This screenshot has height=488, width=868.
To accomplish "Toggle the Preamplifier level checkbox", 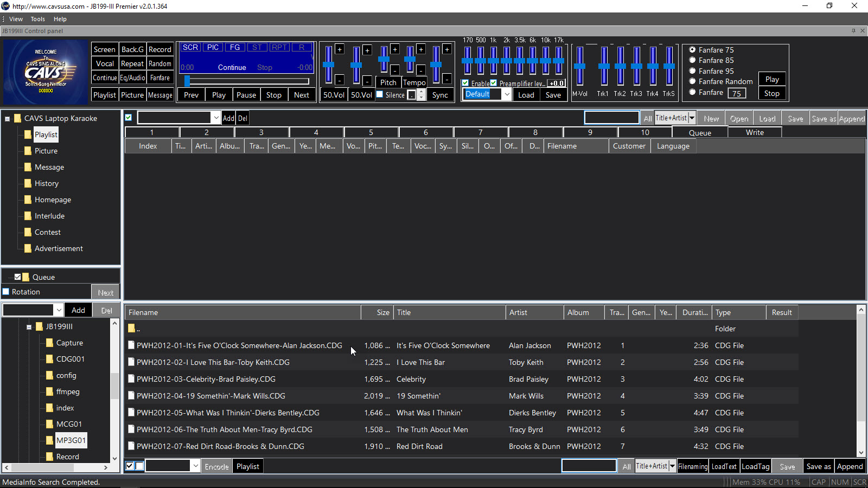I will coord(494,83).
